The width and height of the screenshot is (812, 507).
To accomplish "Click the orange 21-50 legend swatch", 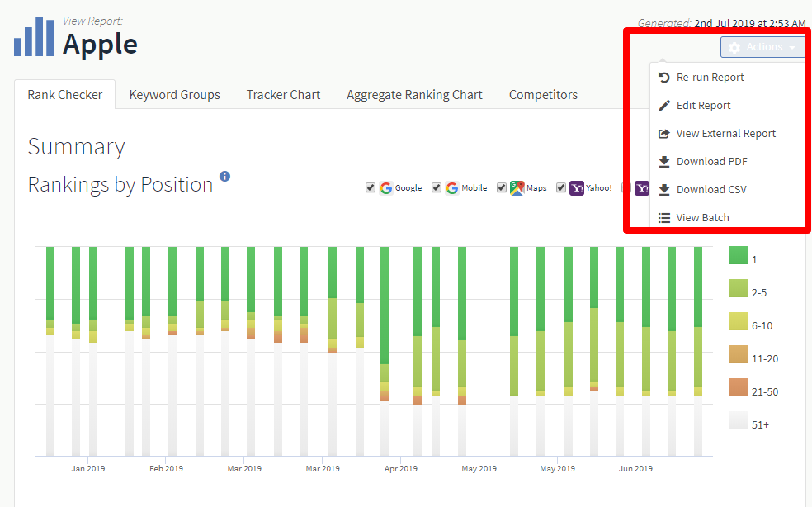I will pyautogui.click(x=739, y=388).
